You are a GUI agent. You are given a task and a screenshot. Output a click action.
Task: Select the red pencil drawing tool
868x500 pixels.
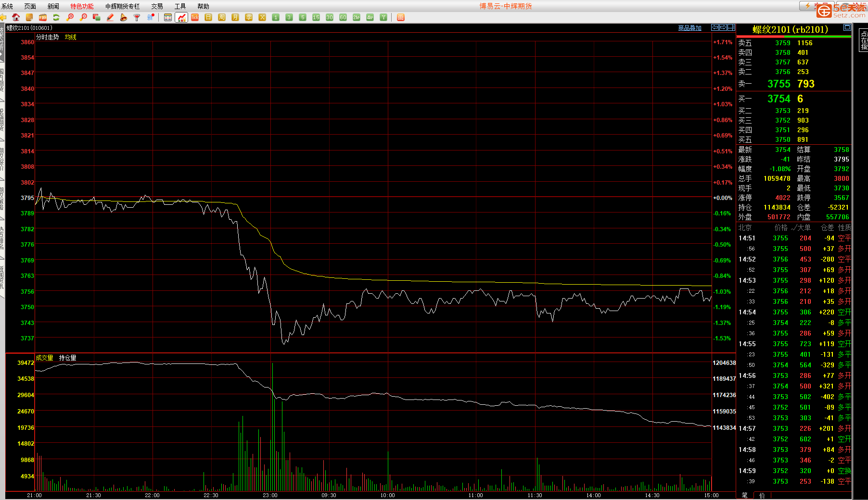(x=110, y=17)
